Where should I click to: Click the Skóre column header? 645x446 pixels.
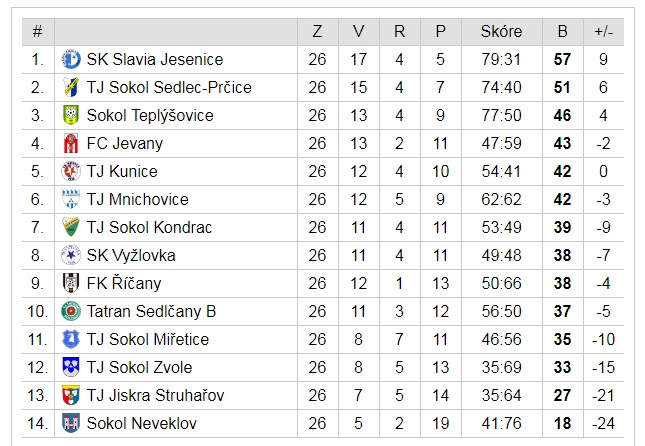(501, 32)
